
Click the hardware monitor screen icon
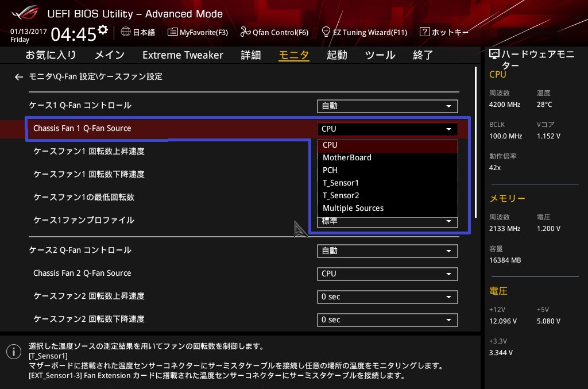[494, 55]
